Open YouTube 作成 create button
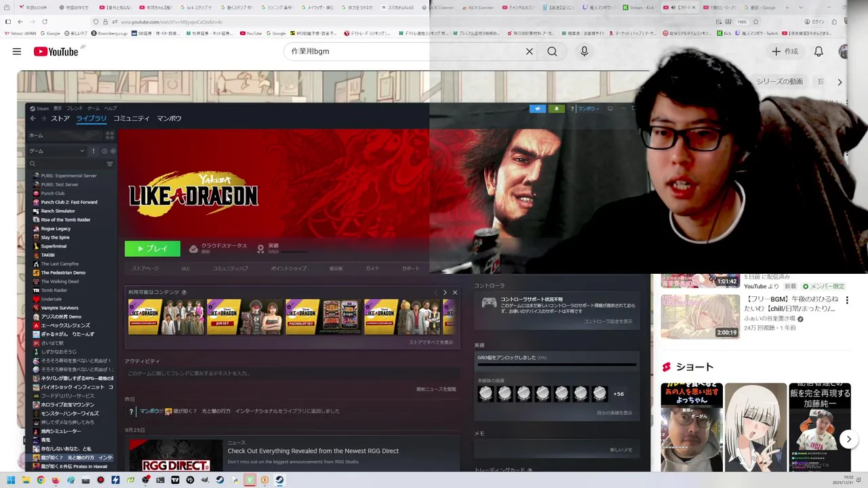Image resolution: width=868 pixels, height=488 pixels. 785,52
